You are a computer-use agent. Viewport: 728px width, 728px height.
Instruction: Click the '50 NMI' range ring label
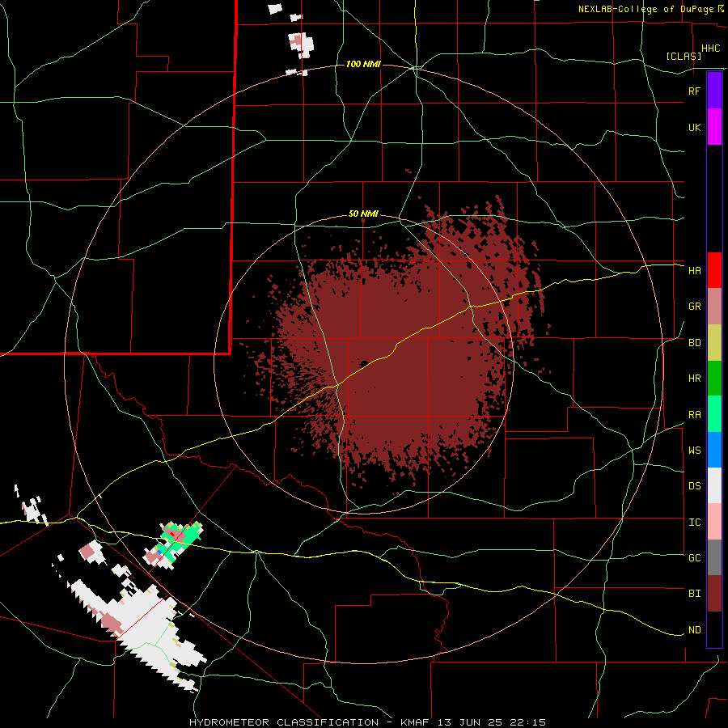tap(363, 214)
